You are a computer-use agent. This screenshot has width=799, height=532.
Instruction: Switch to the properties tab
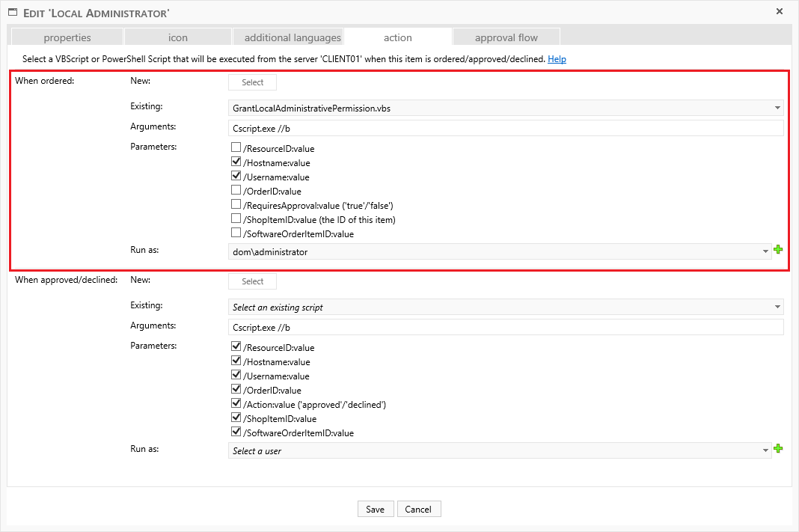coord(67,37)
